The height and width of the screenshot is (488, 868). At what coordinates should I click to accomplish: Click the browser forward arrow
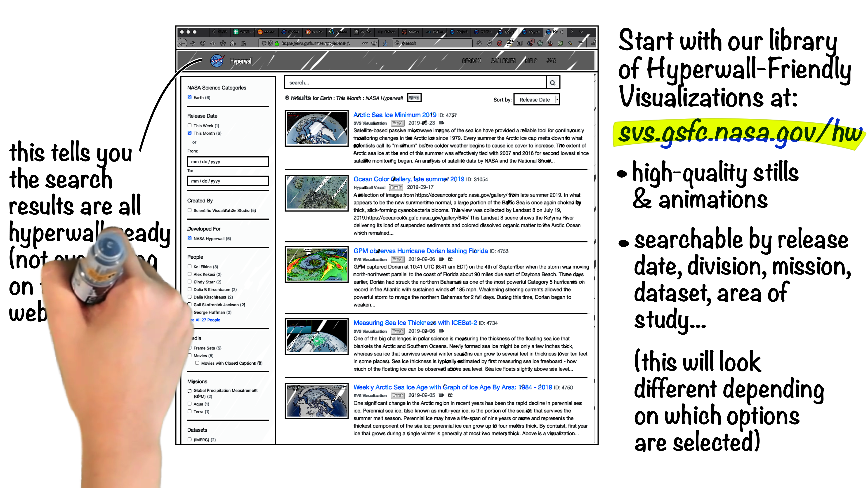point(192,43)
